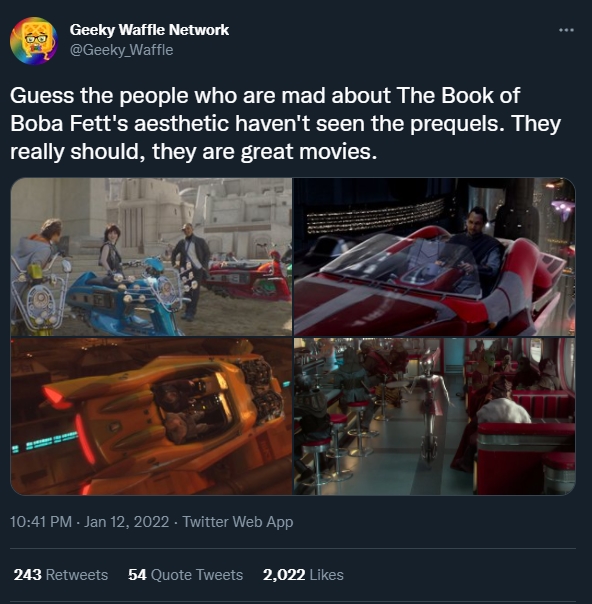View the orange speeder photo thumbnail
Image resolution: width=592 pixels, height=604 pixels.
[x=151, y=416]
